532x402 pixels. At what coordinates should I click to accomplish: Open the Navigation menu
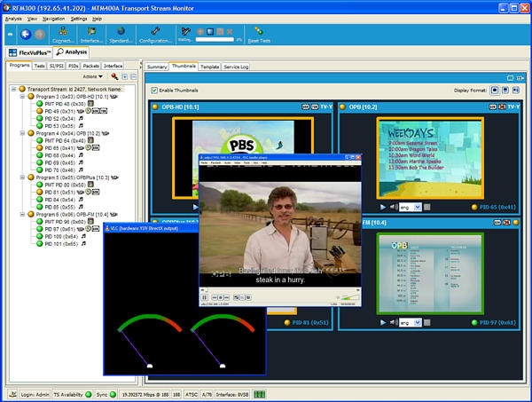tap(53, 19)
